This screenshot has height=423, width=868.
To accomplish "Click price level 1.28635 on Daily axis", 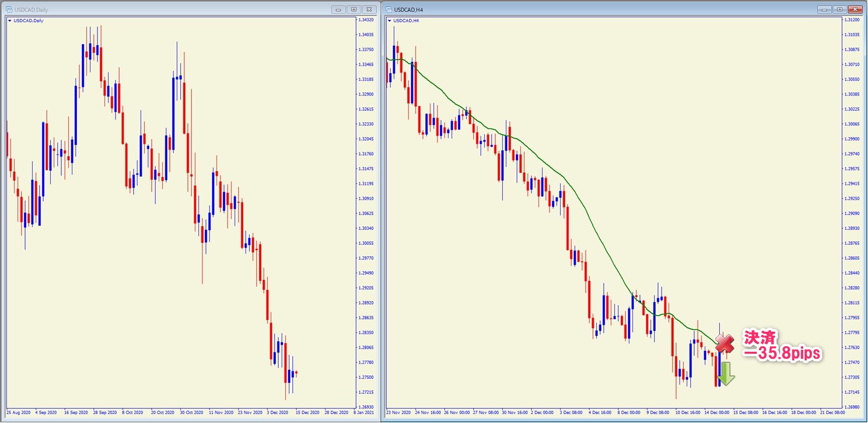I will 366,318.
